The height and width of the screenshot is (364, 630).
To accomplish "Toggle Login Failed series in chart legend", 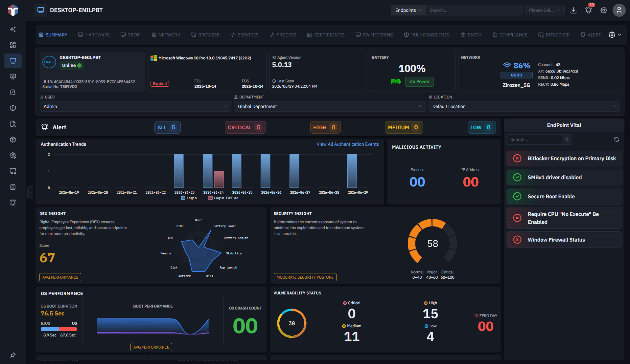I will pos(223,198).
